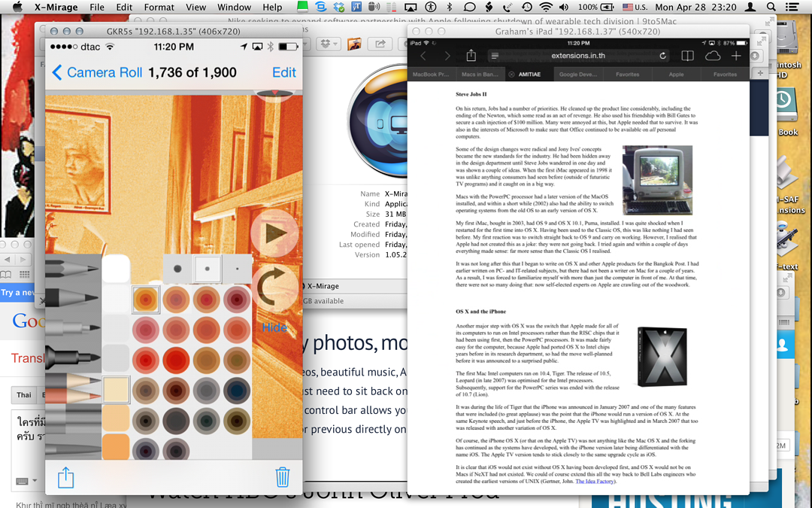Select the thin fine-tip pen tool
Viewport: 812px width, 508px height.
coord(72,327)
